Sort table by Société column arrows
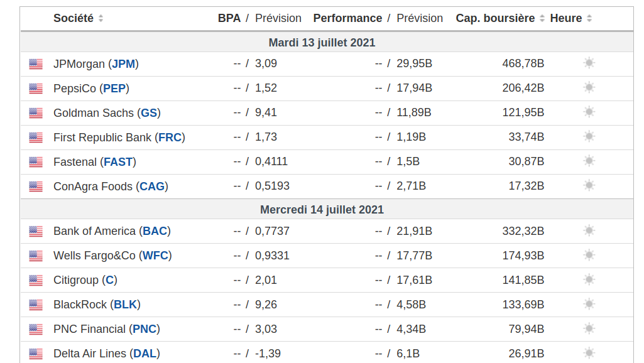Screen dimensions: 644x363 coord(101,19)
